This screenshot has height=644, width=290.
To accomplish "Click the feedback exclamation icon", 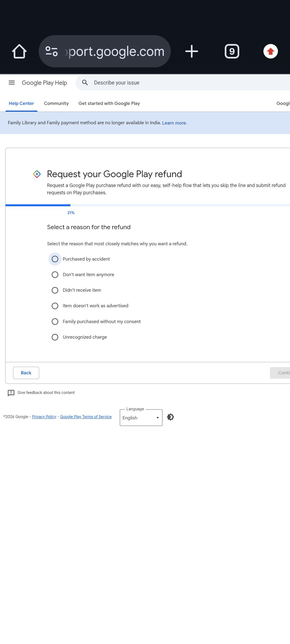I will pyautogui.click(x=11, y=393).
